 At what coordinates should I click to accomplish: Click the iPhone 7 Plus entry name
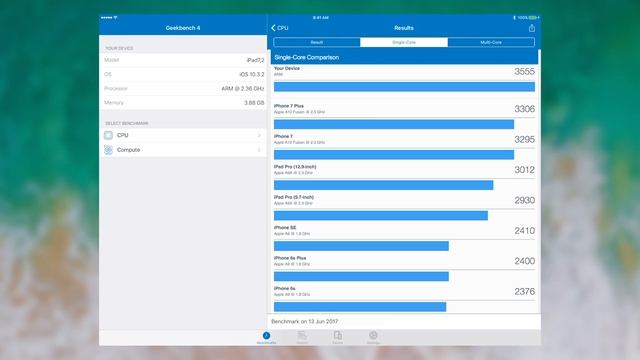289,106
